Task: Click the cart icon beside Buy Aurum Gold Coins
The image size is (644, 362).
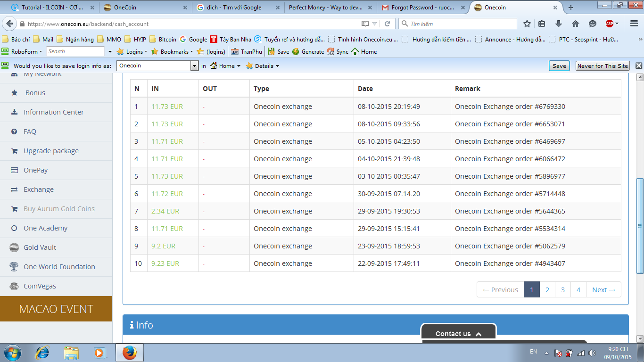Action: pos(14,209)
